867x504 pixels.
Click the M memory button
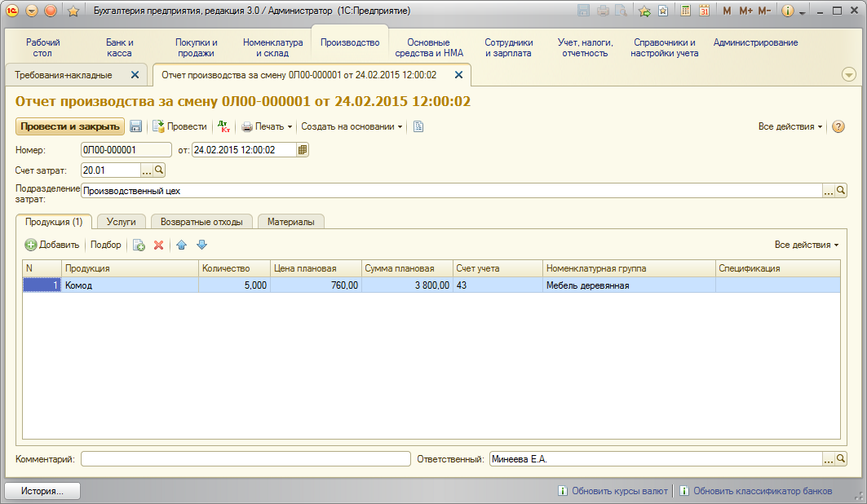click(x=727, y=11)
